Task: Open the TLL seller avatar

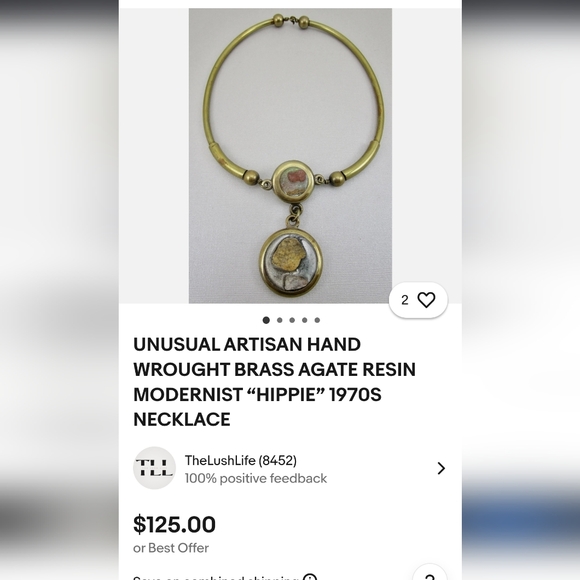Action: click(x=154, y=468)
